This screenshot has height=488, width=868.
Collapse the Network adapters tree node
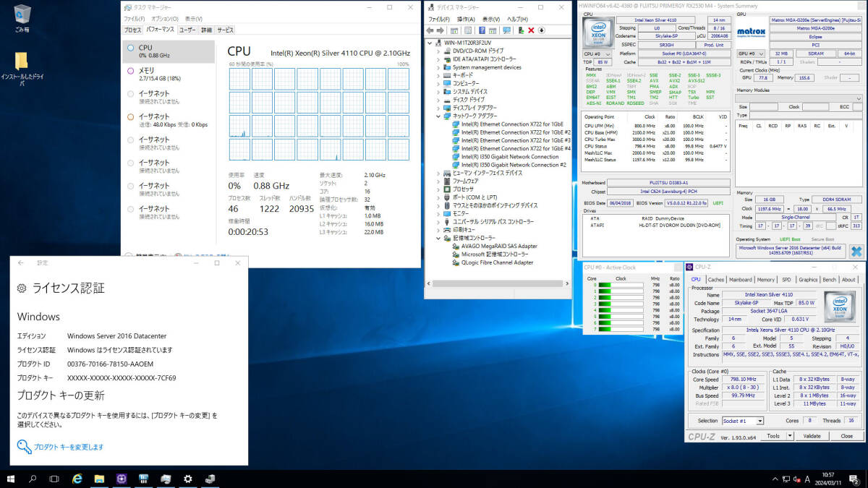(x=438, y=116)
